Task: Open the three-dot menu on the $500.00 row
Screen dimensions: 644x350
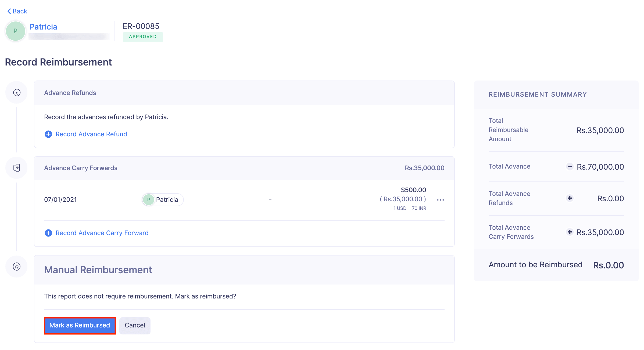Action: [x=440, y=200]
